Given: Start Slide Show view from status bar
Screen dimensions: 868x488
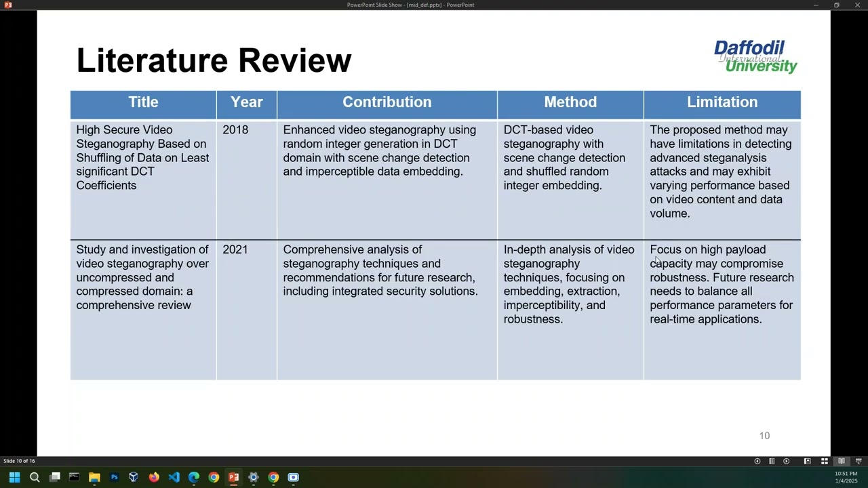Looking at the screenshot, I should coord(858,461).
